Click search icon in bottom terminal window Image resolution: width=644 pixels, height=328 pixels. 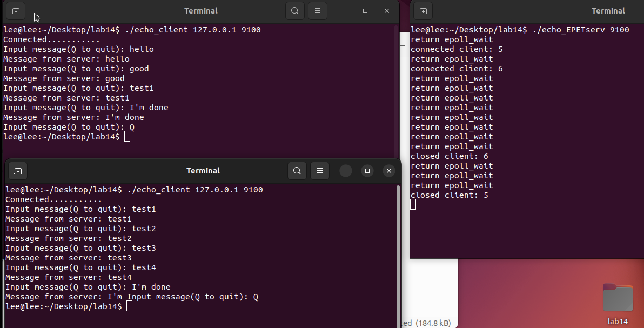point(297,171)
